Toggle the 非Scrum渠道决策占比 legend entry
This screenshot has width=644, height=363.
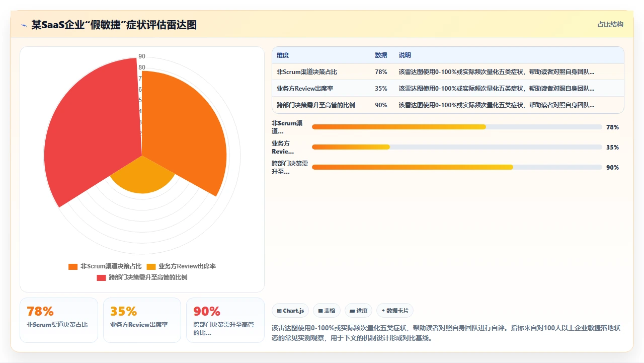click(x=105, y=266)
